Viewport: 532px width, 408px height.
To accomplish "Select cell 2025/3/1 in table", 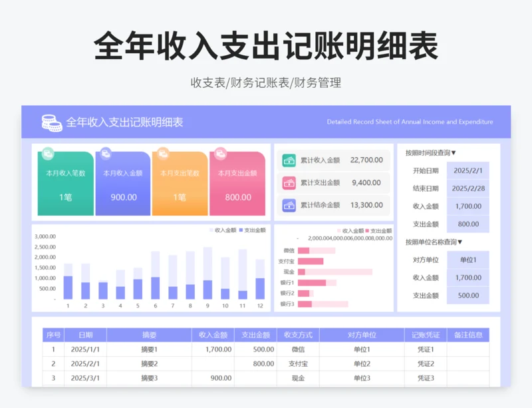I will (86, 378).
